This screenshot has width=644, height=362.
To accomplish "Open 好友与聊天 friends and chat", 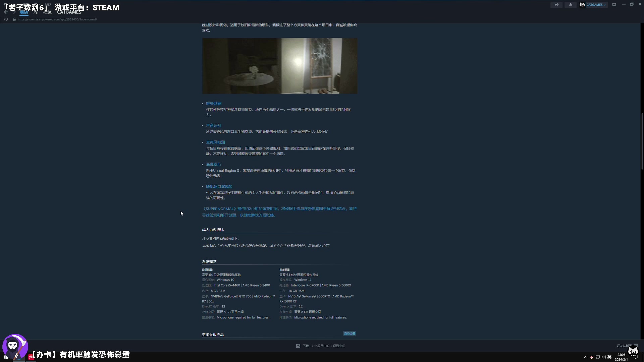I will 624,346.
